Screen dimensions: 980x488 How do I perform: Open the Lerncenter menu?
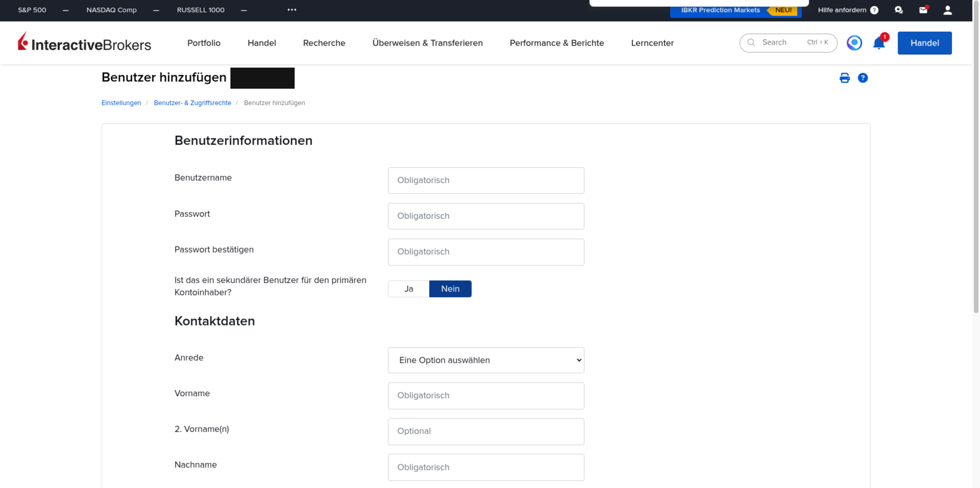pos(653,43)
